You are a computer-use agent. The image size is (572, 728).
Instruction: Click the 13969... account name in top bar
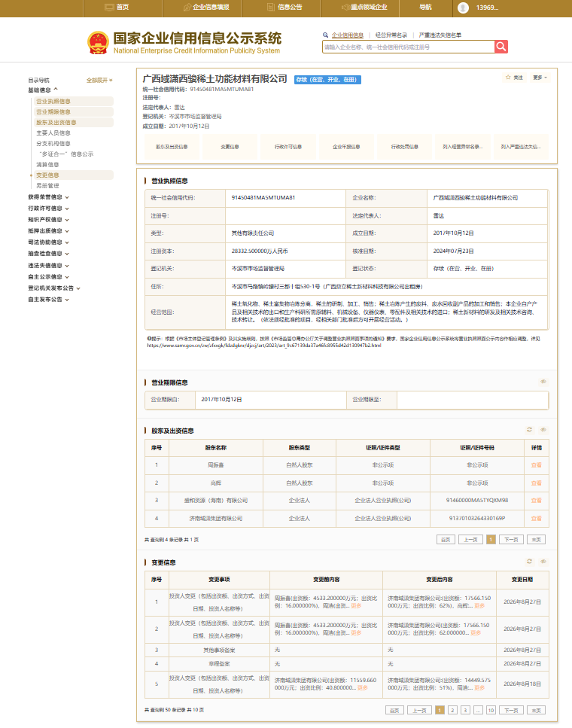487,8
